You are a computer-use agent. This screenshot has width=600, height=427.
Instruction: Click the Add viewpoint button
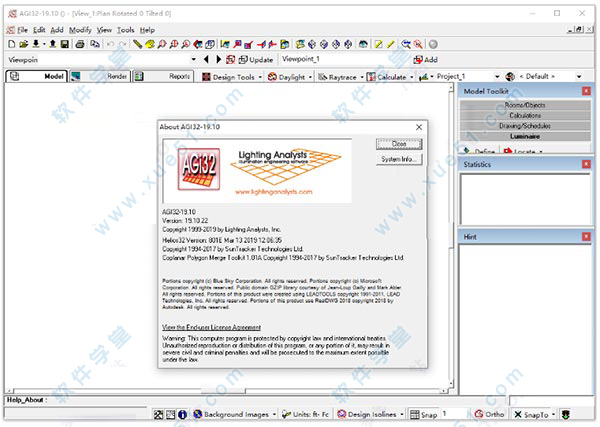click(x=425, y=60)
